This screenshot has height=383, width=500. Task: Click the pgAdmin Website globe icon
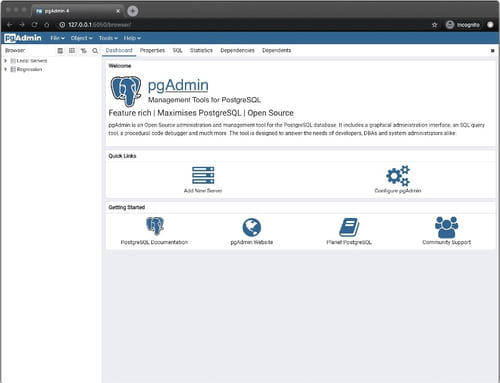coord(252,227)
